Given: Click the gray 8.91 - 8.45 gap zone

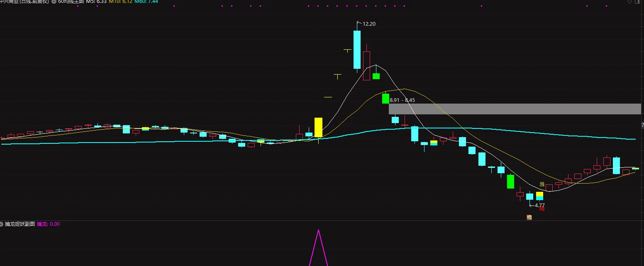Looking at the screenshot, I should [515, 109].
